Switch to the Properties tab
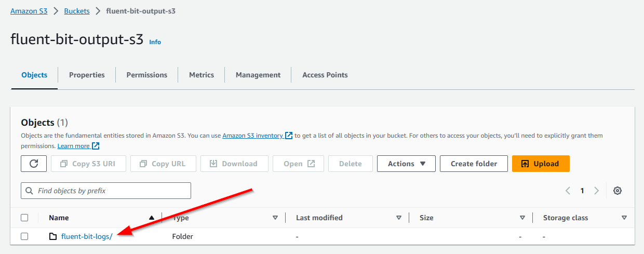Image resolution: width=644 pixels, height=254 pixels. 87,75
